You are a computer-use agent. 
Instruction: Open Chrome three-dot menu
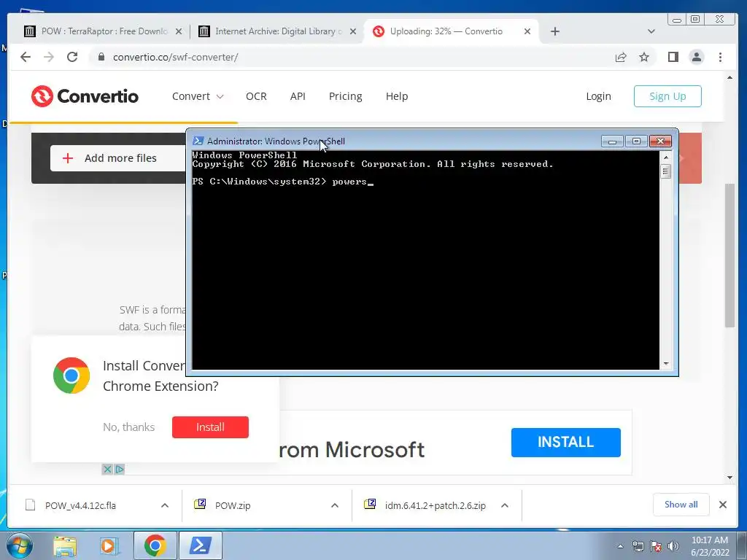point(720,57)
